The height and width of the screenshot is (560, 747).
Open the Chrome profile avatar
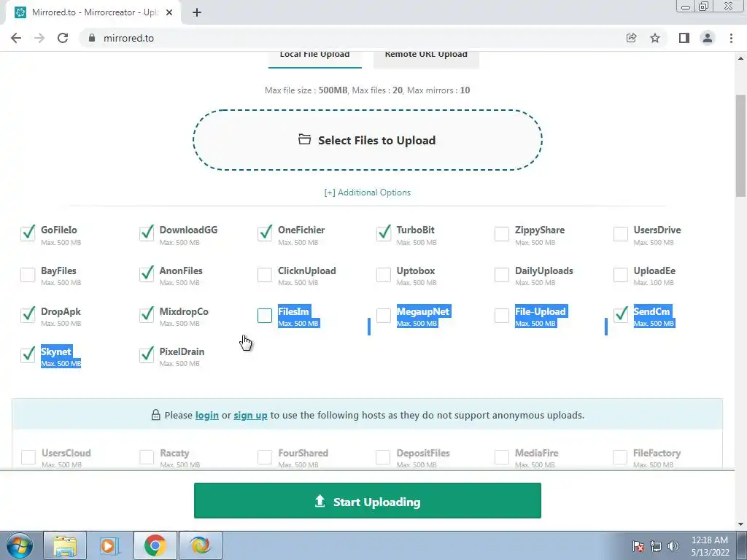[x=708, y=38]
